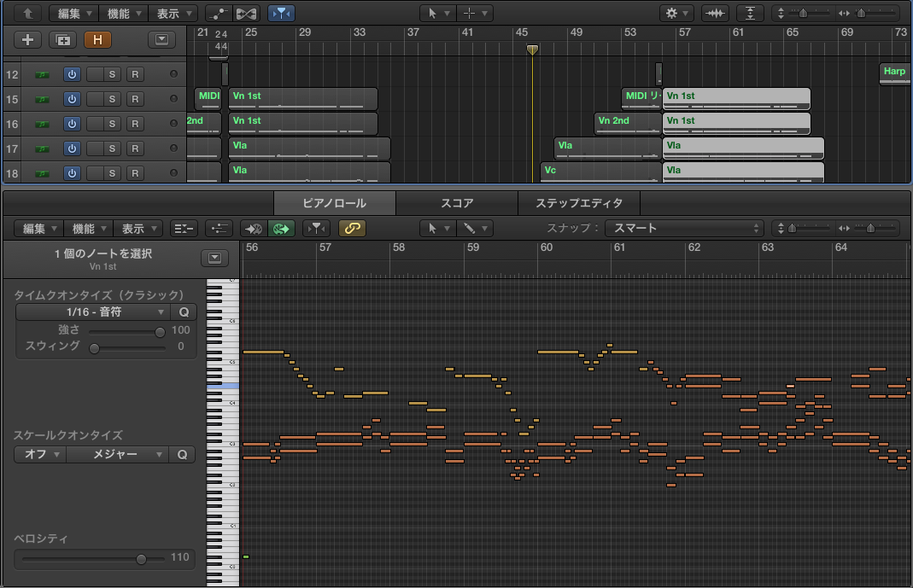Viewport: 913px width, 588px height.
Task: Open the gear settings menu in tracks toolbar
Action: coord(676,13)
